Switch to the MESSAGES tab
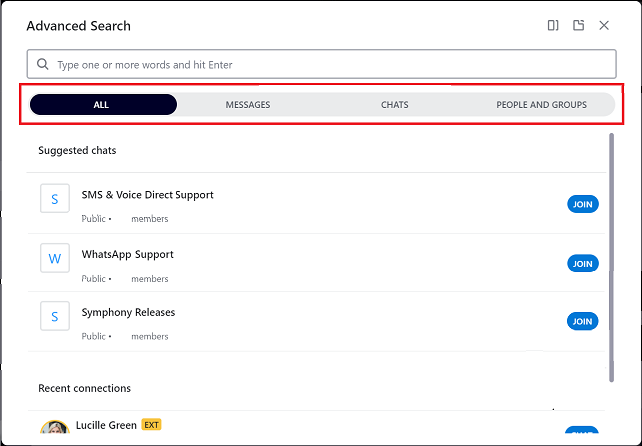This screenshot has width=642, height=446. (248, 105)
